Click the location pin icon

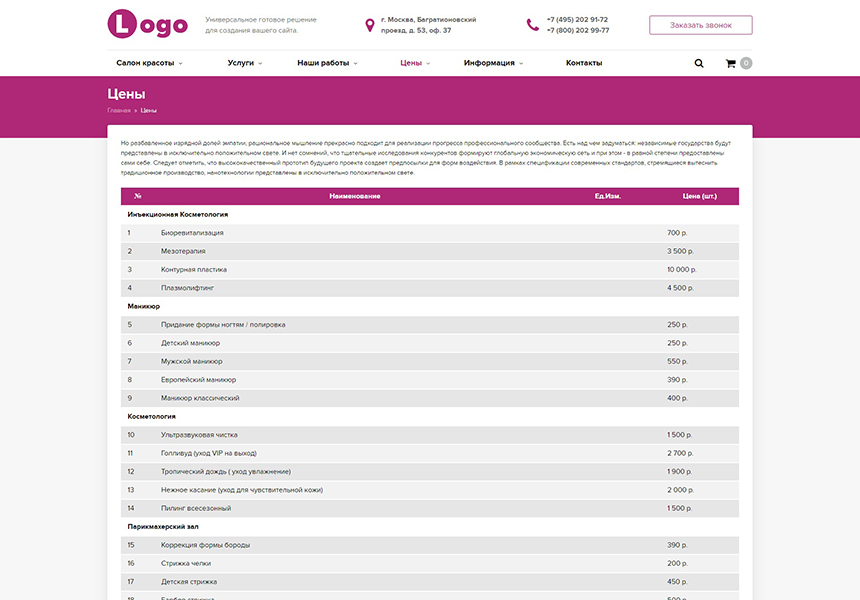[x=370, y=25]
